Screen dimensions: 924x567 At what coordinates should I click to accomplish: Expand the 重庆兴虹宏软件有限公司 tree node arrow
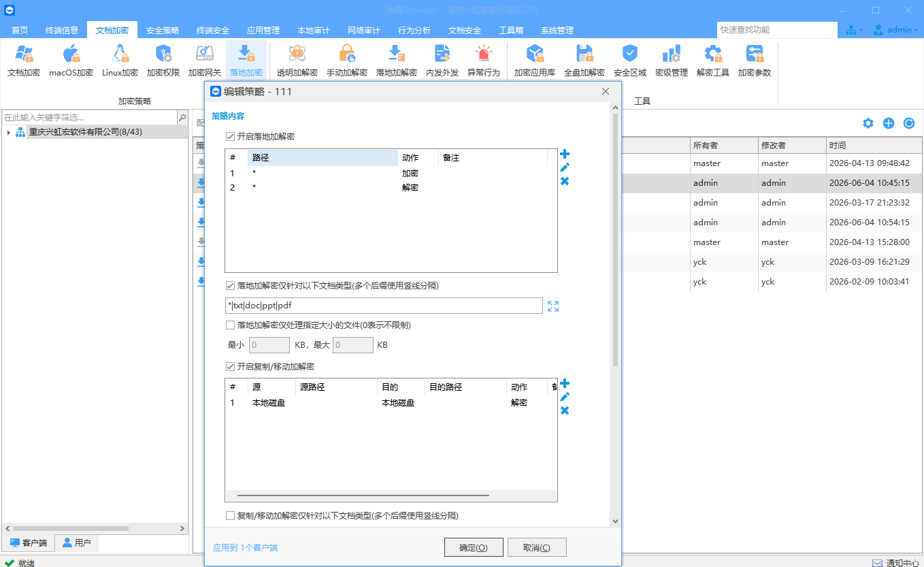coord(8,132)
